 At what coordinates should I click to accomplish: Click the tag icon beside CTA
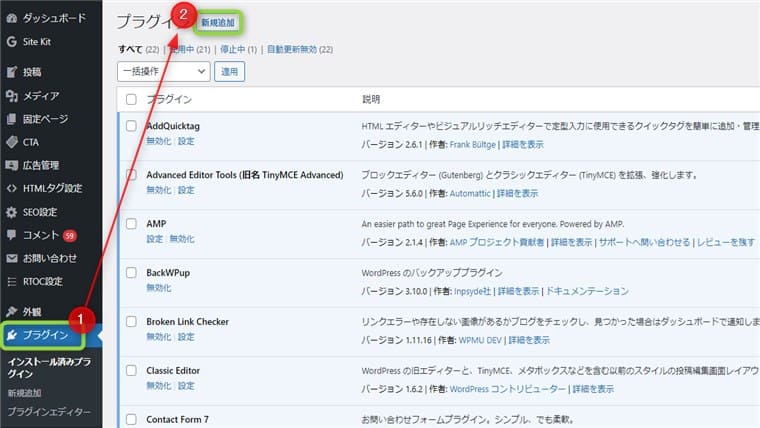12,142
